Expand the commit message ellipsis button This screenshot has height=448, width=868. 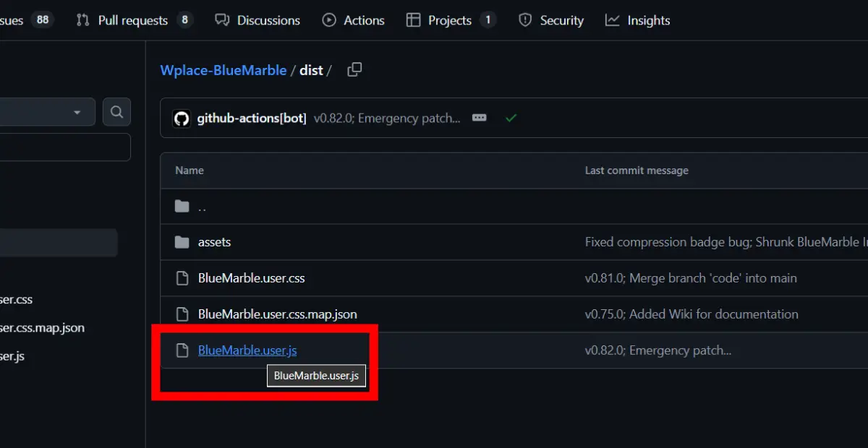coord(479,118)
